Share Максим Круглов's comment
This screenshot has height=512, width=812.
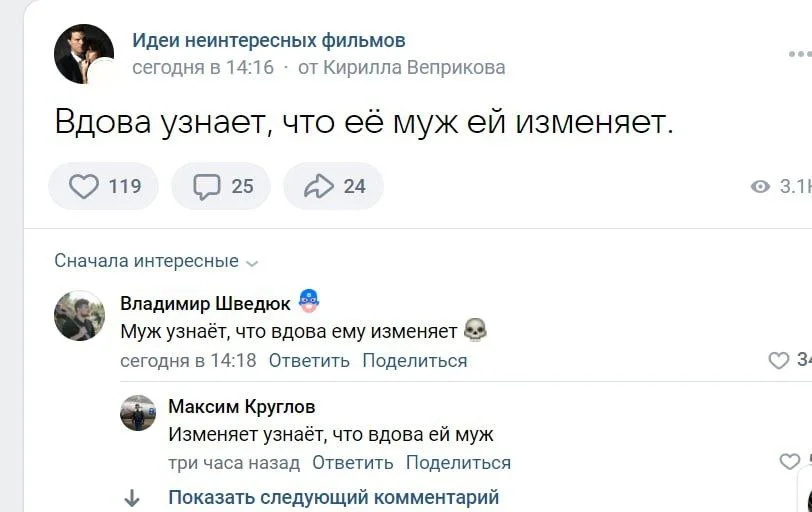point(458,462)
